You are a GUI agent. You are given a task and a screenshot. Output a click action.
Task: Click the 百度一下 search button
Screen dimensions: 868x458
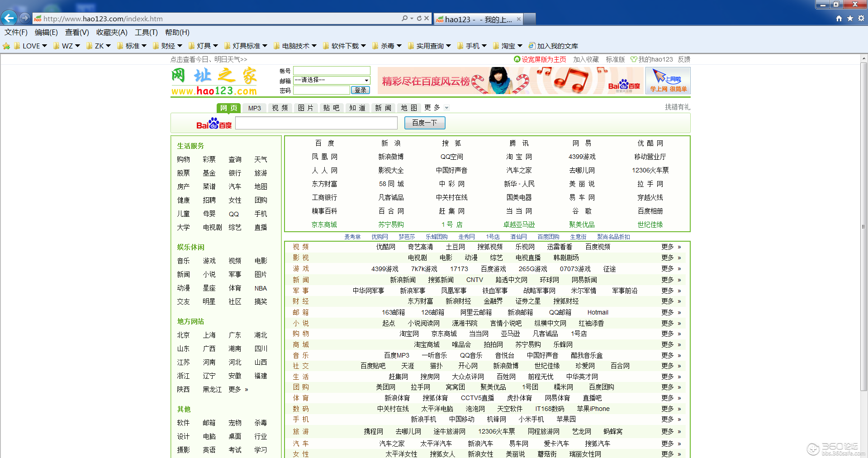pos(424,123)
